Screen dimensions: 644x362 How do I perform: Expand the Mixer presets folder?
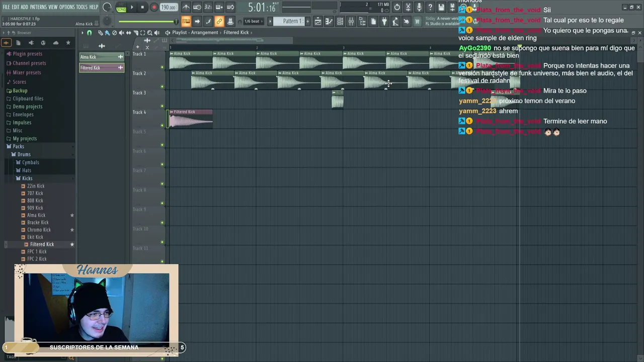[27, 72]
